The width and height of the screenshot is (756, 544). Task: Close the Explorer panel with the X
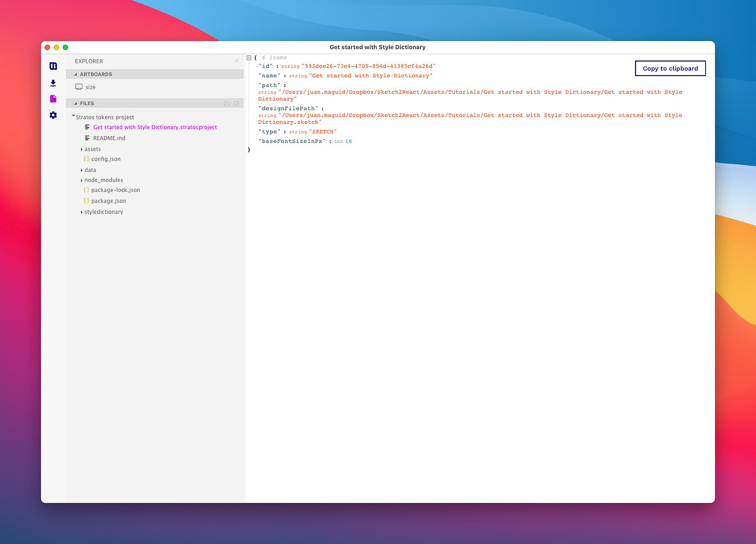coord(237,61)
